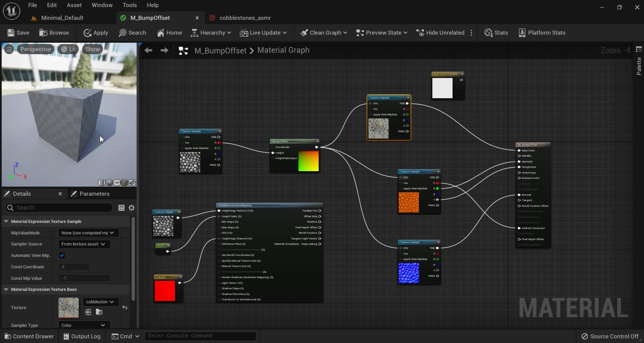Screen dimensions: 644x343
Task: Open material Stats
Action: [x=496, y=32]
